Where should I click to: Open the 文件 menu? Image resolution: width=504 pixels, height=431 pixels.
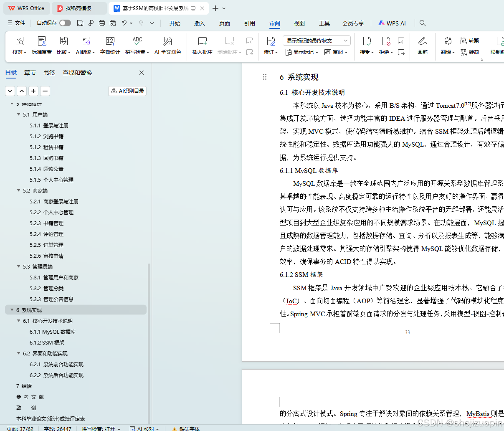coord(17,23)
